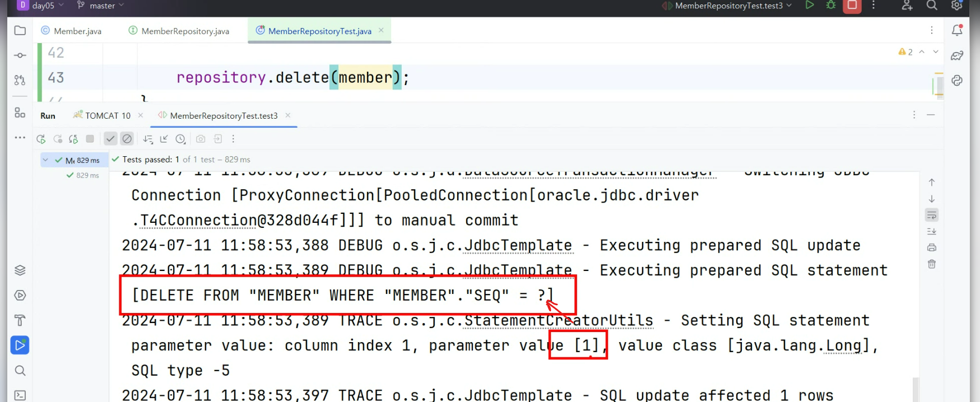Screen dimensions: 980x402
Task: Open the Find tool window magnifier
Action: pos(20,370)
